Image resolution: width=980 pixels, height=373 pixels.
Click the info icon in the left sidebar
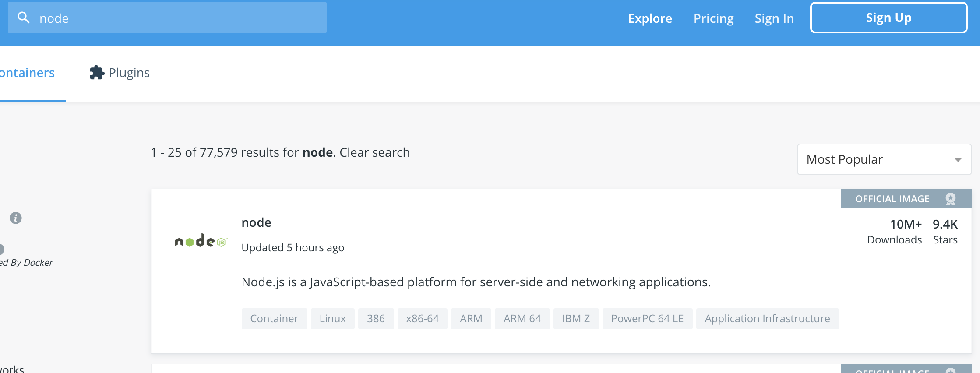tap(16, 218)
